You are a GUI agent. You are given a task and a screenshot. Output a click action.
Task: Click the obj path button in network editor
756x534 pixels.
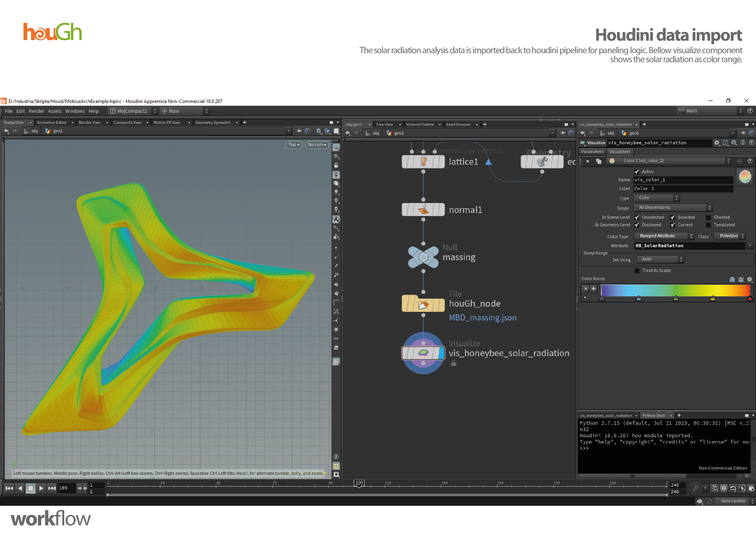point(372,133)
